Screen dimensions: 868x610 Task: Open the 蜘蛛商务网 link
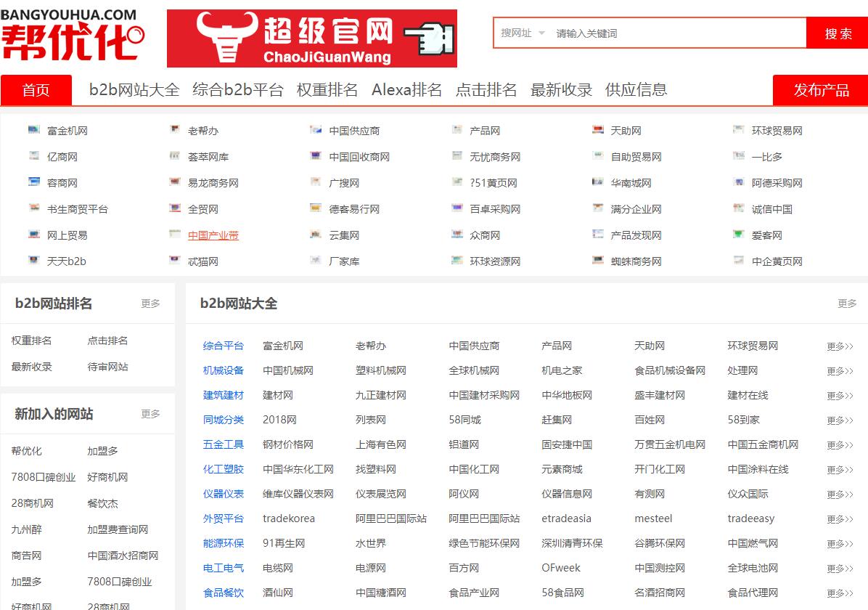click(x=636, y=261)
